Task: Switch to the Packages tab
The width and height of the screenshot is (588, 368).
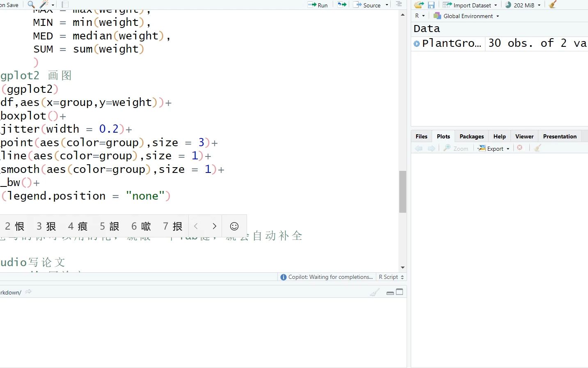Action: pyautogui.click(x=471, y=136)
